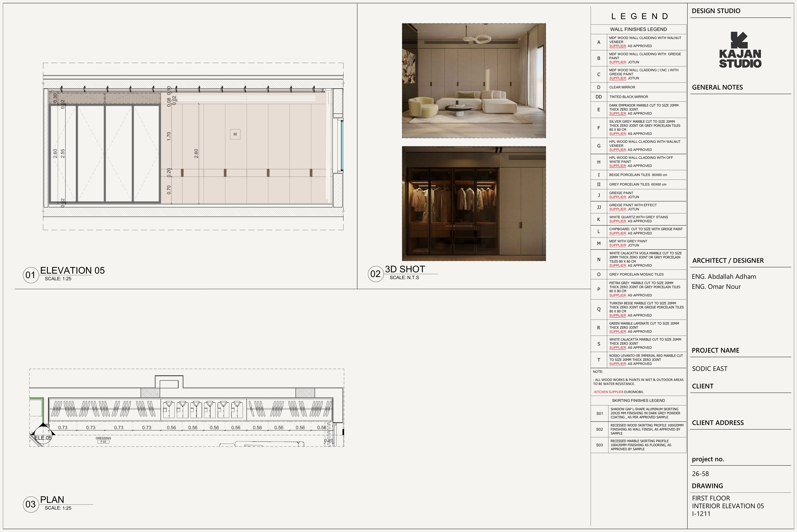
Task: Click the 3D SHOT title
Action: pos(405,269)
